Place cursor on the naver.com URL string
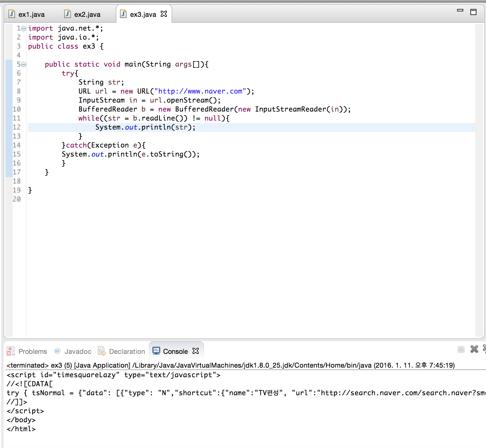The height and width of the screenshot is (448, 486). click(200, 91)
